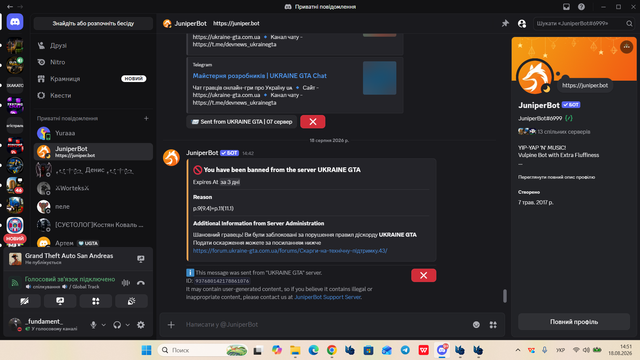This screenshot has width=640, height=360.
Task: Open the soundboard button
Action: tap(131, 301)
